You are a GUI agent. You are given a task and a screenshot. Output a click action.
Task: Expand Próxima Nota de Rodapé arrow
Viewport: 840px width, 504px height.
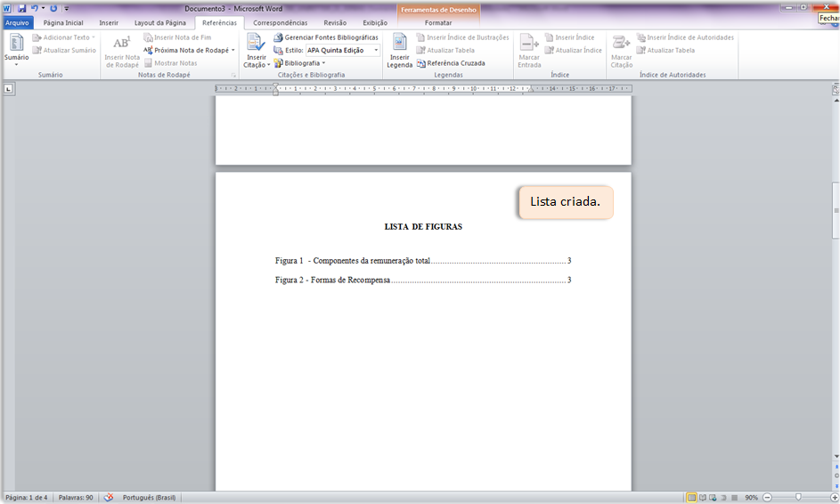[x=233, y=51]
